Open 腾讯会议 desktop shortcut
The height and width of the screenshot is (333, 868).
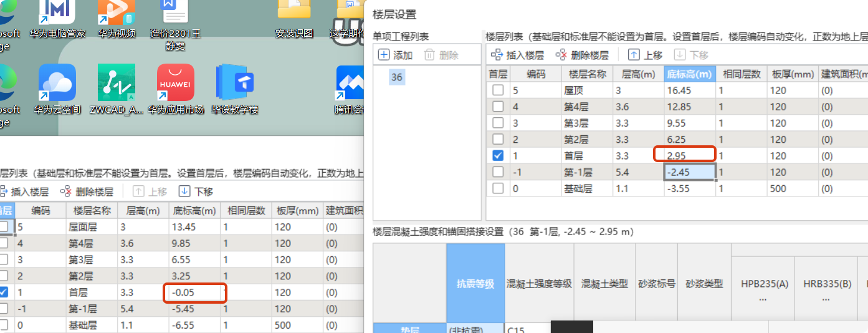coord(349,90)
